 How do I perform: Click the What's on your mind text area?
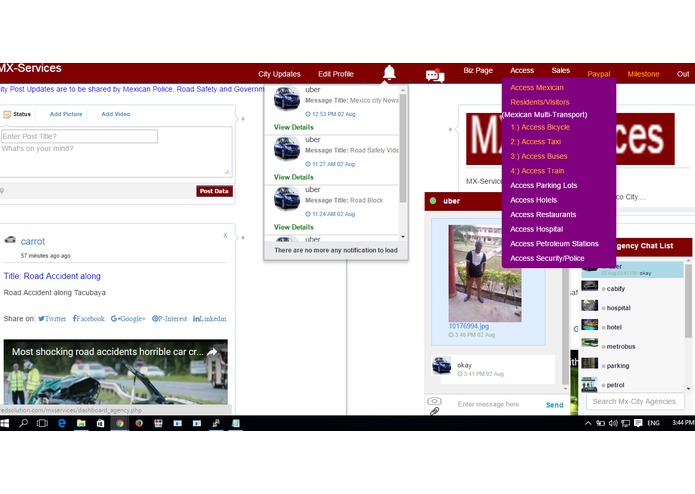[116, 159]
